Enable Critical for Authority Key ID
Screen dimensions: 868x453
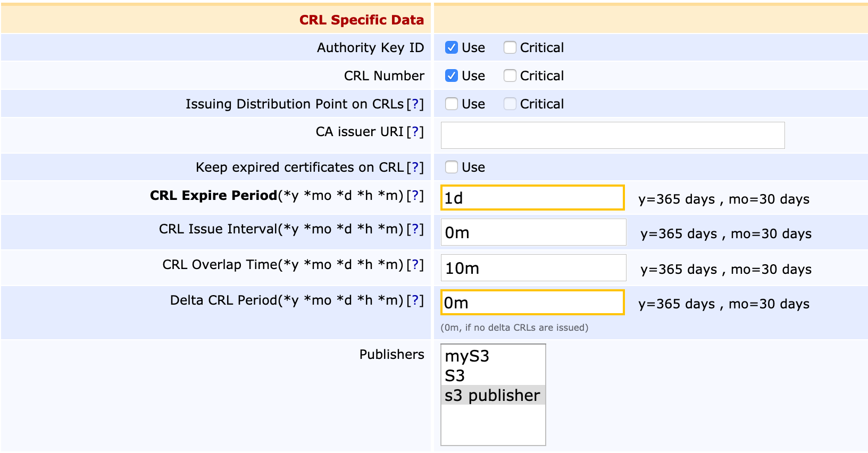pos(510,48)
